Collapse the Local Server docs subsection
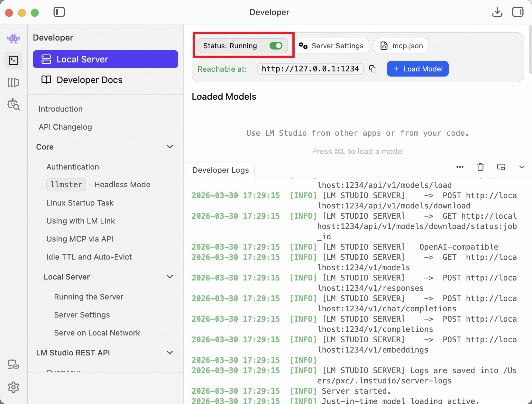 [x=170, y=277]
